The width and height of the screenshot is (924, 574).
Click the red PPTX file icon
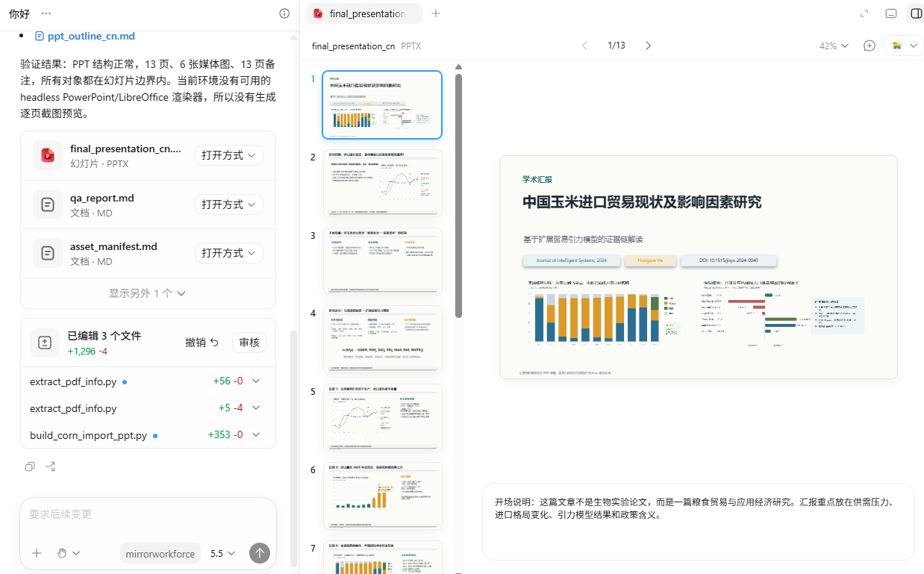(48, 155)
